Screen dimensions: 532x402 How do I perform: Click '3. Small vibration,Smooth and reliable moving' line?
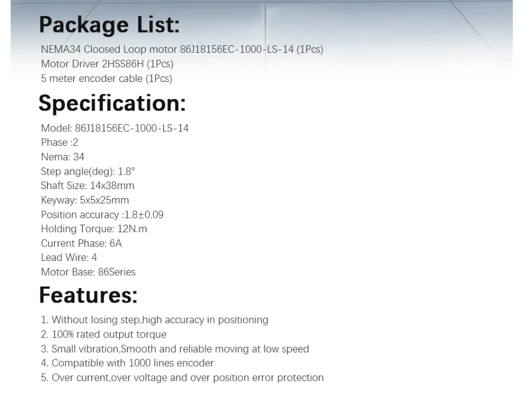coord(175,349)
